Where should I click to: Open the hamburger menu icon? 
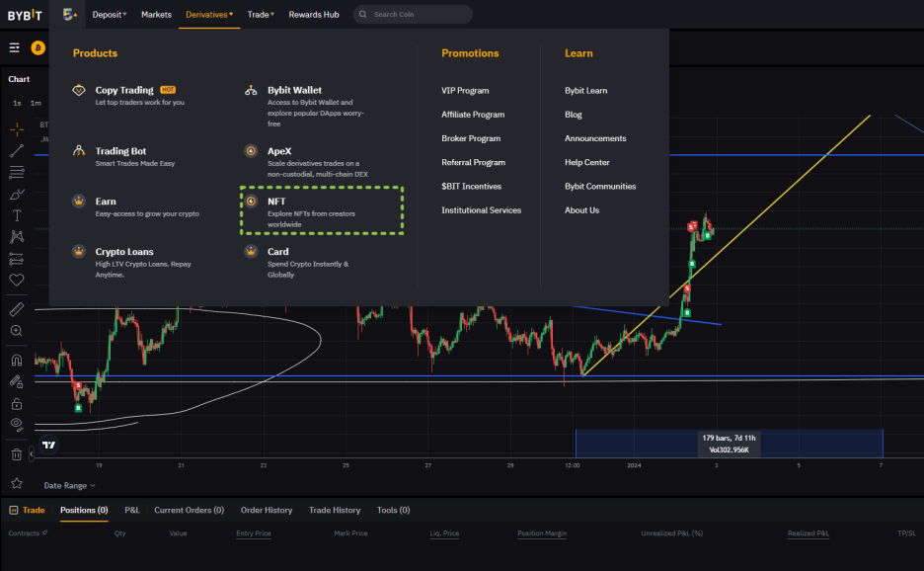[x=14, y=47]
